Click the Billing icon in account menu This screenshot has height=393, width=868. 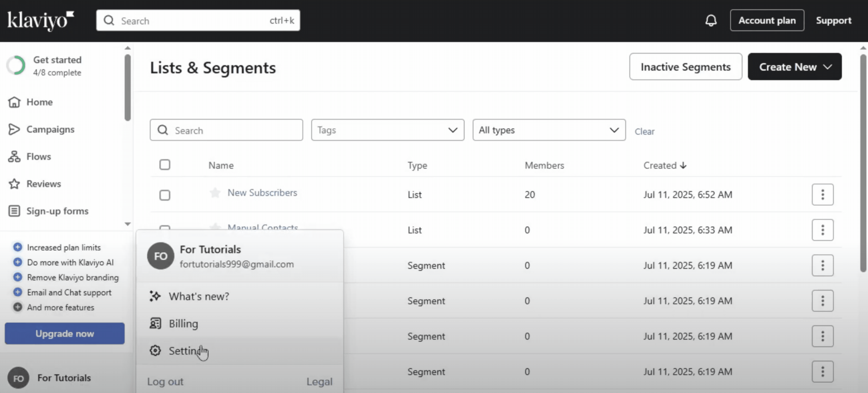point(155,323)
